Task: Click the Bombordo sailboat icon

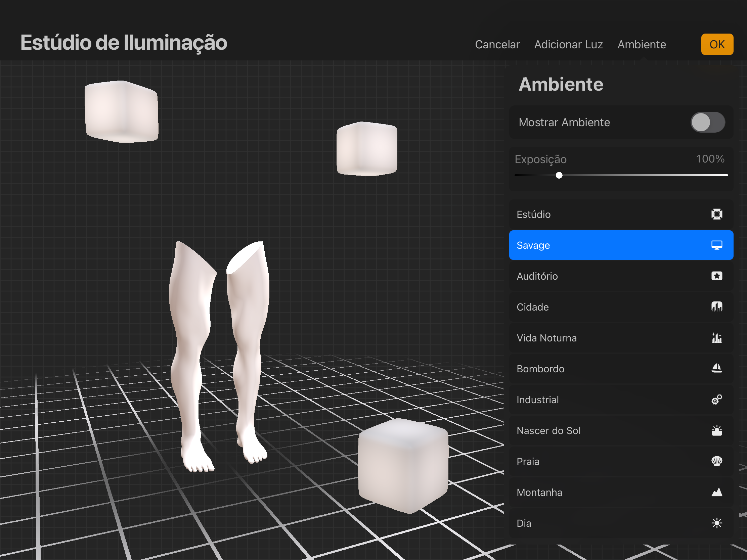Action: tap(716, 369)
